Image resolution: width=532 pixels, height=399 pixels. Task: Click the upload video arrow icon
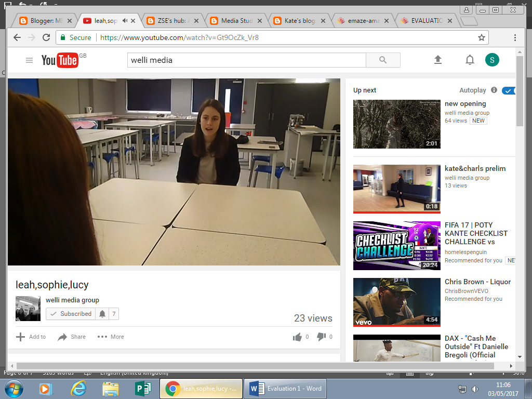point(438,60)
